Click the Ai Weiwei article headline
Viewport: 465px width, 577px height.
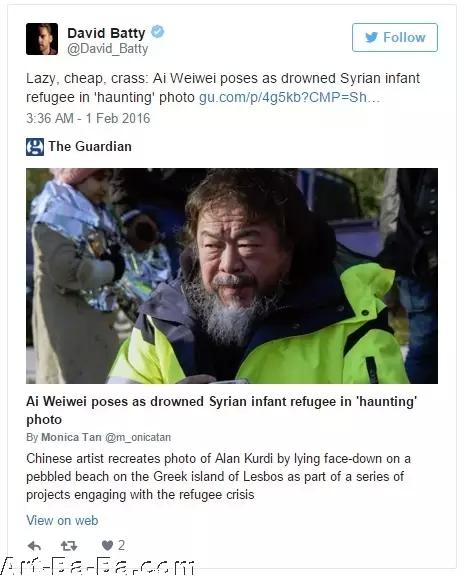pos(221,410)
